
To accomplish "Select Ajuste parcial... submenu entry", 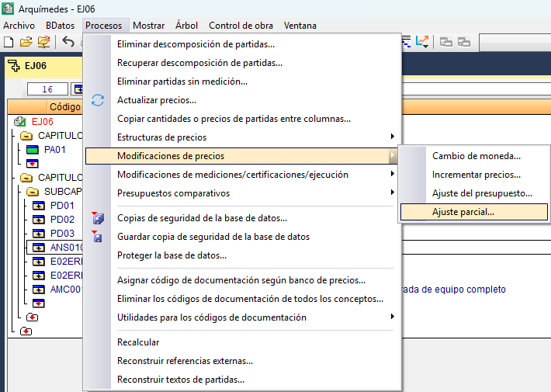I will (474, 212).
